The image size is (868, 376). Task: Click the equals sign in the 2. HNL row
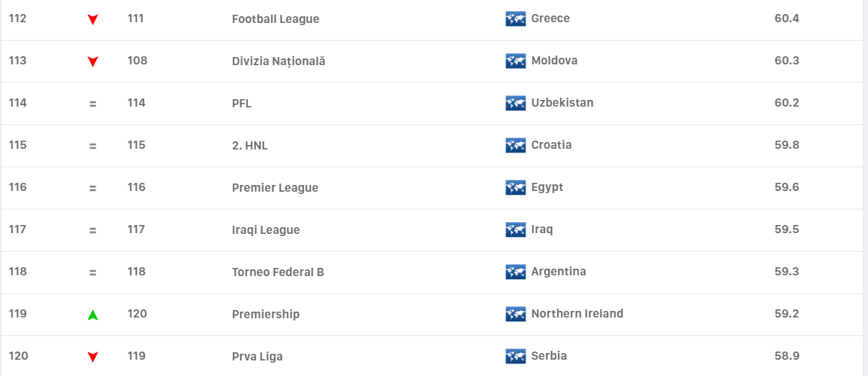[92, 146]
